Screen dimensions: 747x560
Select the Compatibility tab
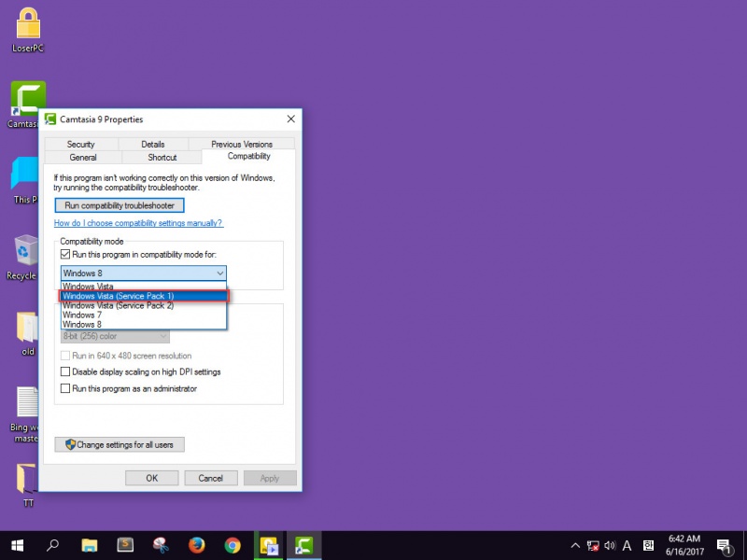(248, 156)
